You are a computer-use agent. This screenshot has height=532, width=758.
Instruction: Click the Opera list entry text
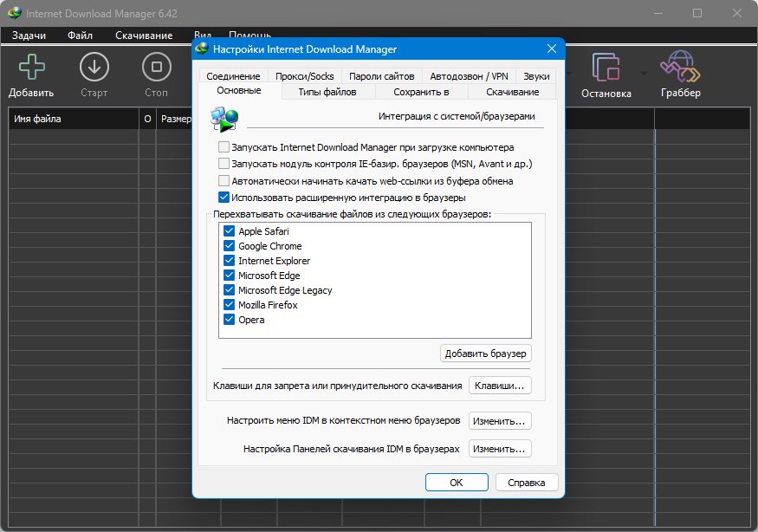[x=251, y=320]
